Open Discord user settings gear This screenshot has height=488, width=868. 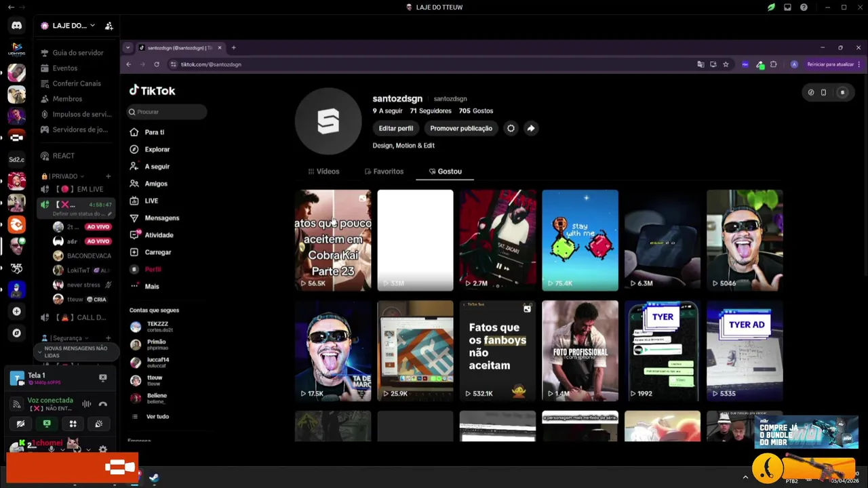click(103, 449)
